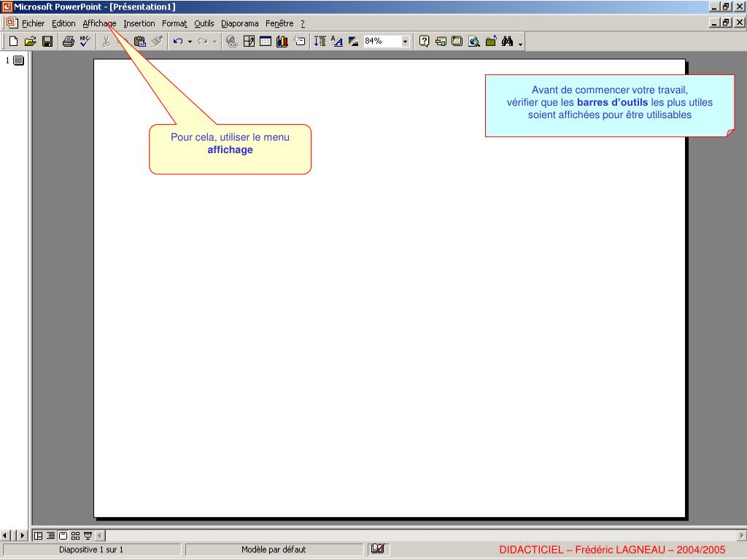
Task: Toggle the Grayscale Preview icon
Action: (x=353, y=42)
